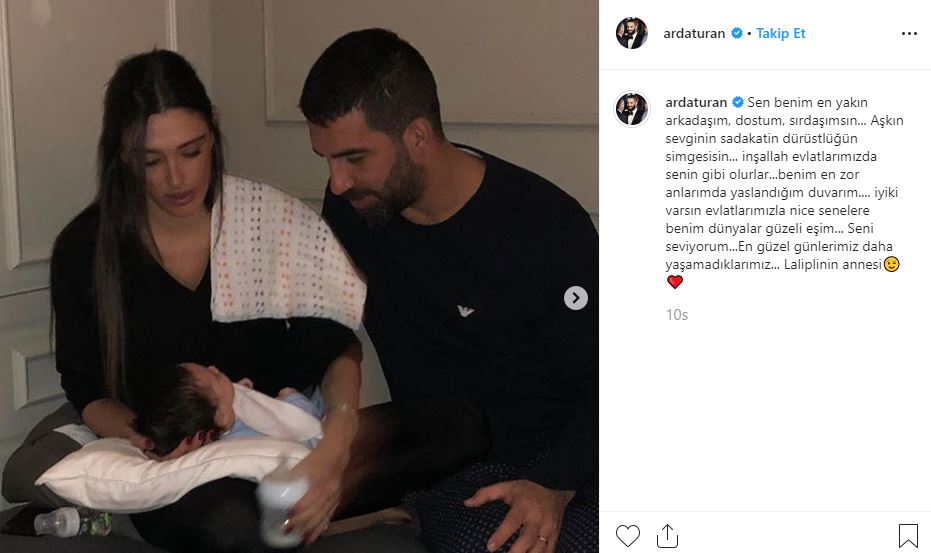
Task: Open ardaturan username link in header
Action: [x=694, y=34]
